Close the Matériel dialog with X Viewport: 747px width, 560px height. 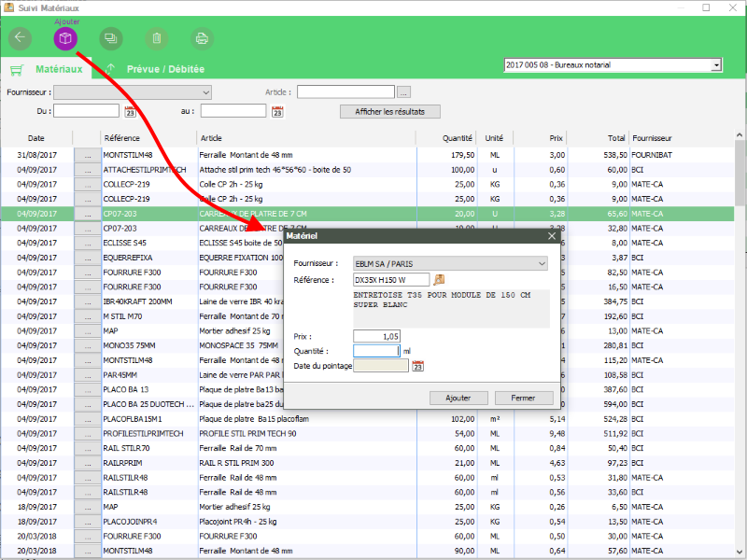coord(552,236)
